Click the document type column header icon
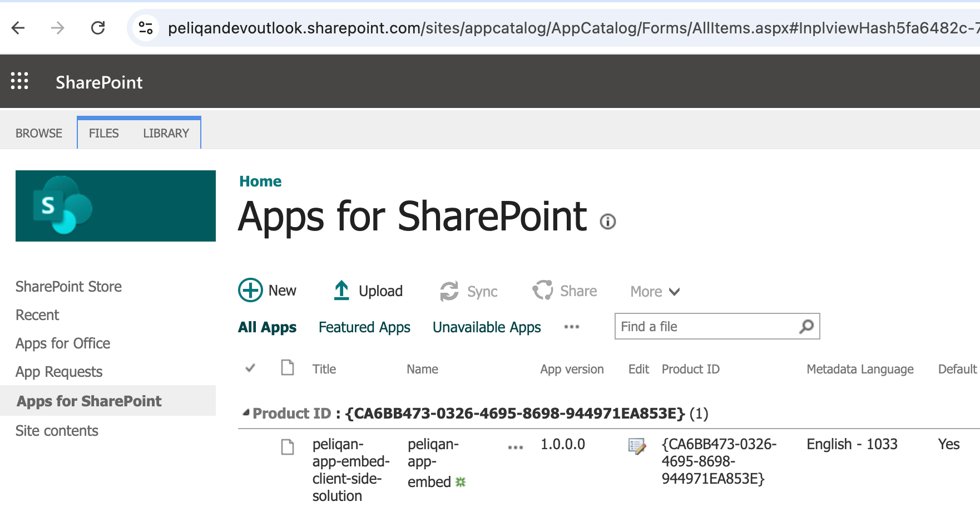This screenshot has width=980, height=531. (288, 367)
